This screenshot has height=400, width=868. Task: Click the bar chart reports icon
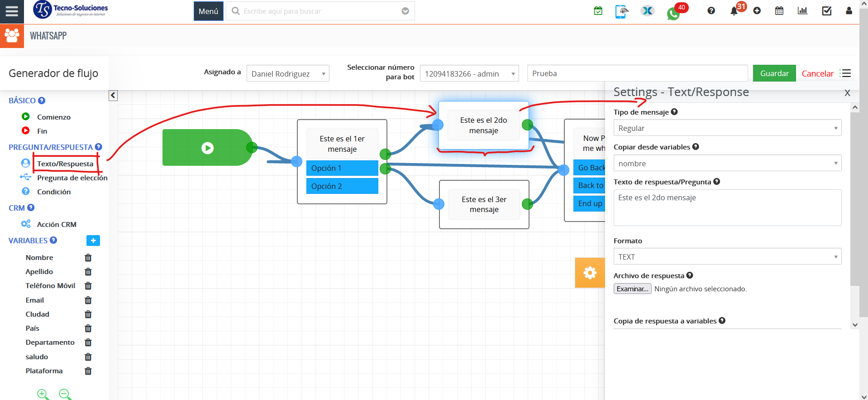[802, 11]
